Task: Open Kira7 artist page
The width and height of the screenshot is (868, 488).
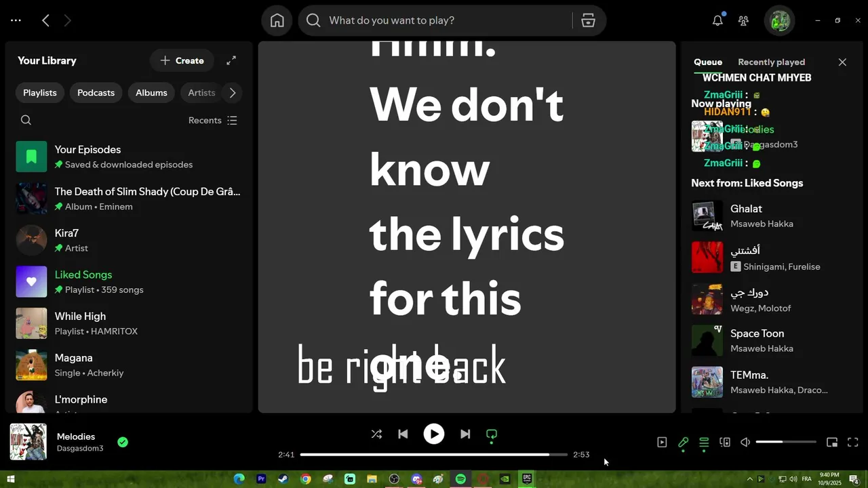Action: [x=129, y=240]
